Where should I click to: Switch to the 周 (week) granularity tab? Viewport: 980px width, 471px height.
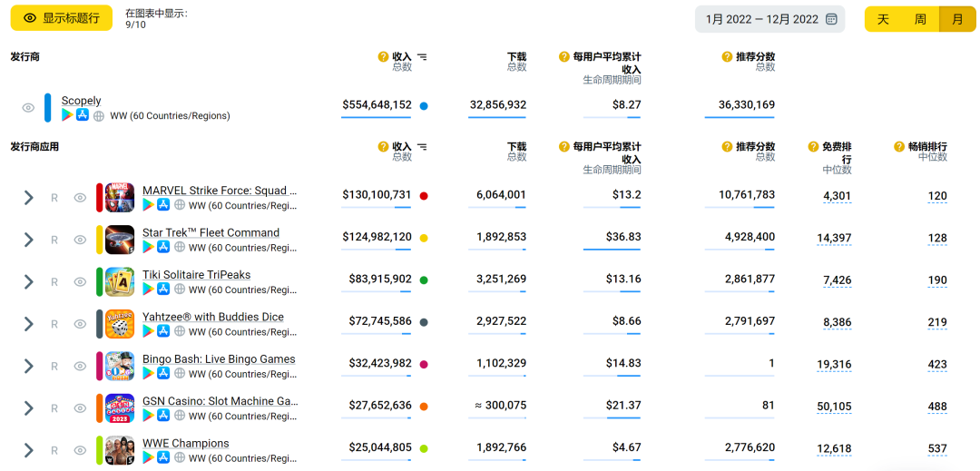920,19
